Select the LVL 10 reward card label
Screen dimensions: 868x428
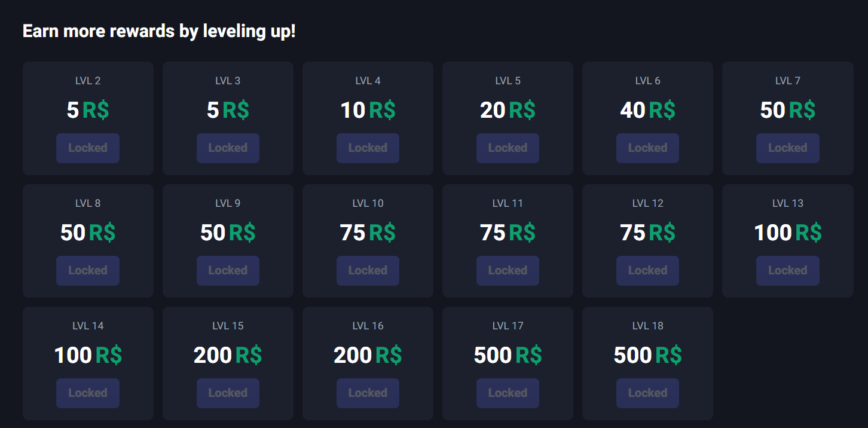368,203
